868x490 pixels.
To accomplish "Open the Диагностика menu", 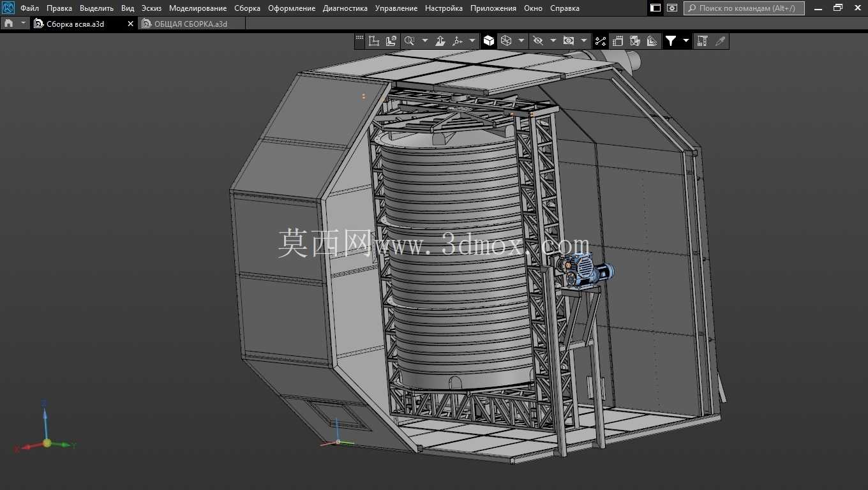I will [x=345, y=8].
